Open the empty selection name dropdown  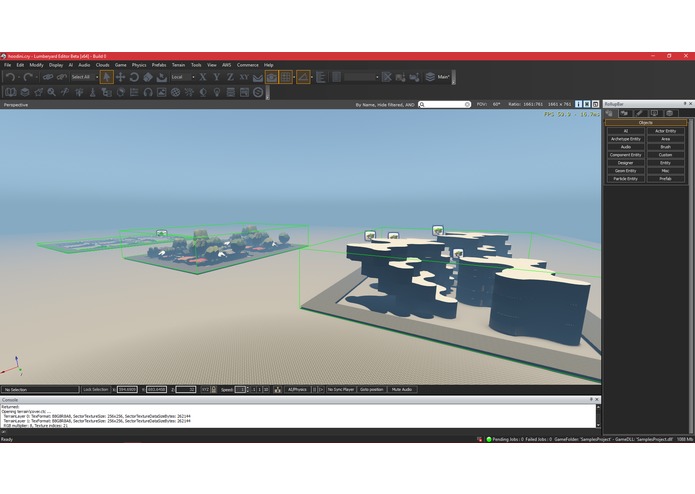pyautogui.click(x=362, y=77)
